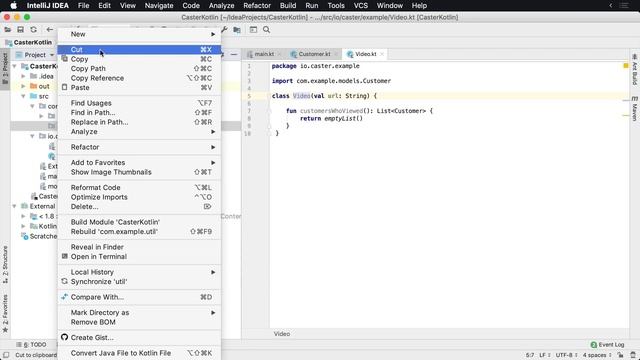Choose Convert Java File to Kotlin File

pyautogui.click(x=139, y=353)
